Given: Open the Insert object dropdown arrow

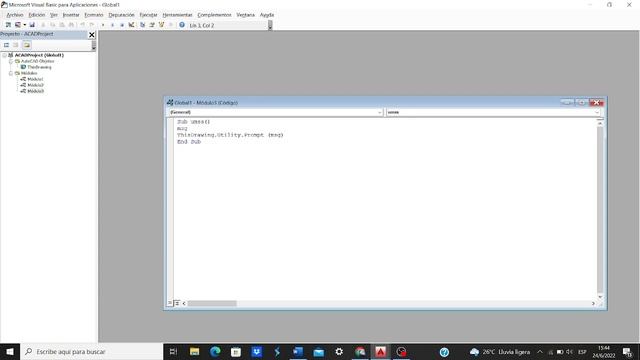Looking at the screenshot, I should [x=24, y=25].
